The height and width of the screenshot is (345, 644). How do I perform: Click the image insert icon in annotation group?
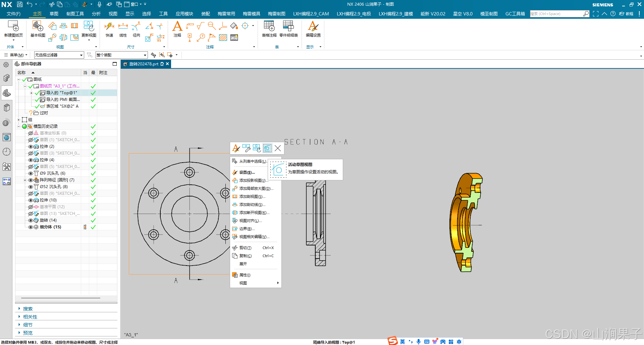pyautogui.click(x=234, y=38)
